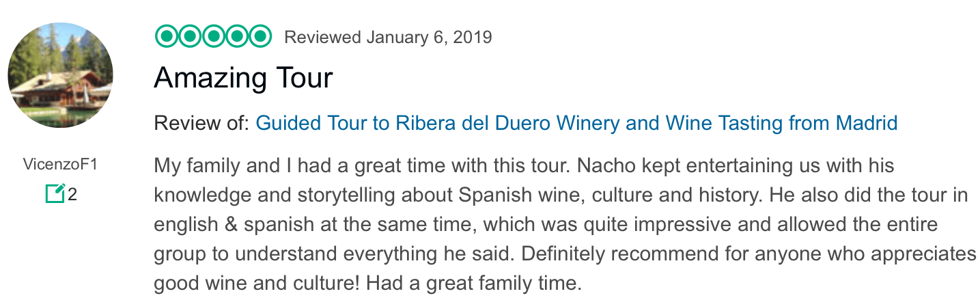Image resolution: width=980 pixels, height=298 pixels.
Task: Click the contributions count number 2
Action: (72, 195)
